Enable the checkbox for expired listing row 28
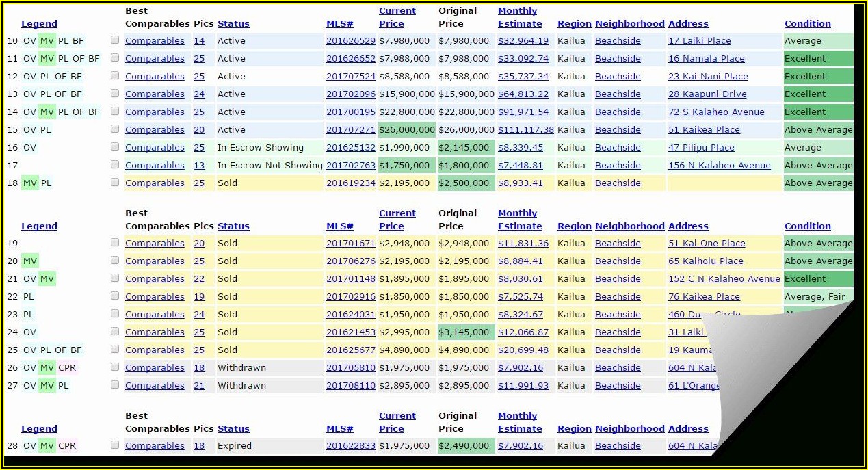This screenshot has height=470, width=868. click(115, 445)
